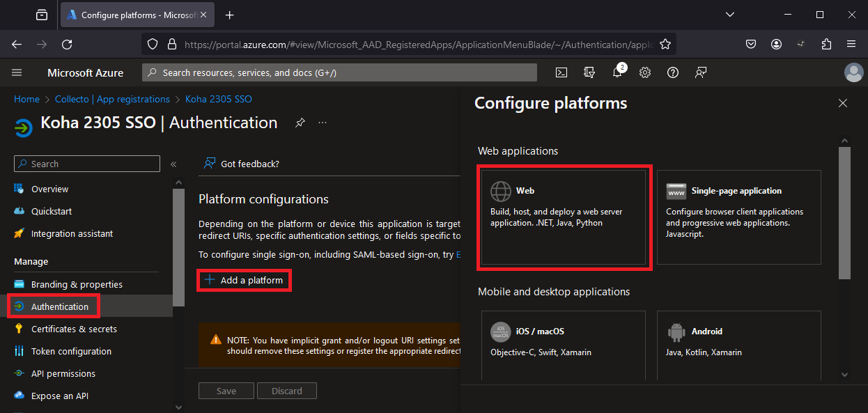Close the Configure platforms panel
This screenshot has width=868, height=413.
click(843, 103)
